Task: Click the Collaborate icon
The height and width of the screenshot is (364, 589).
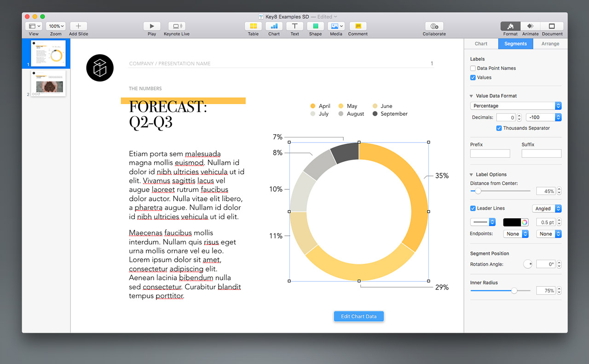Action: click(x=434, y=27)
